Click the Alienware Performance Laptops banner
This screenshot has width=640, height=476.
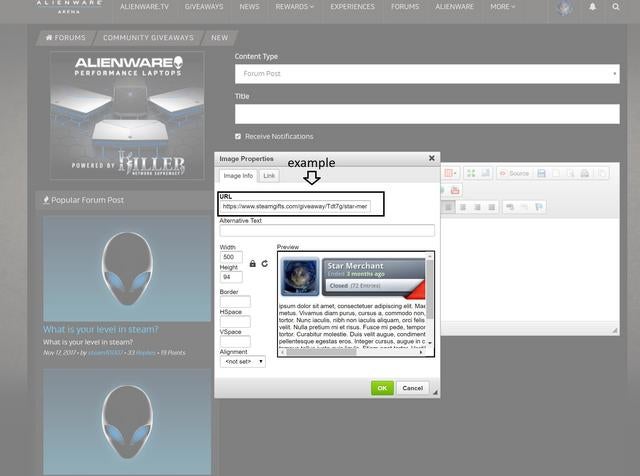coord(127,115)
